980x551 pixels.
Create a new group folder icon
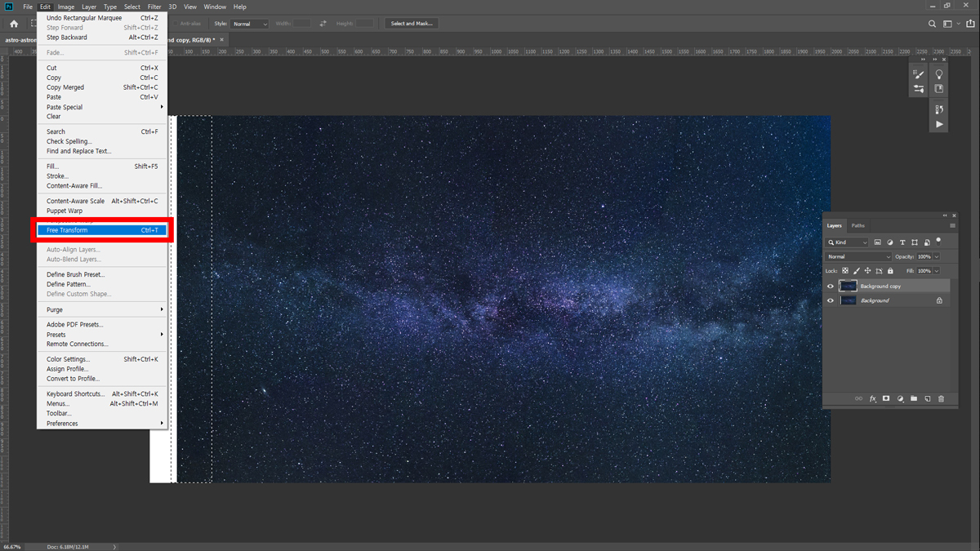914,398
